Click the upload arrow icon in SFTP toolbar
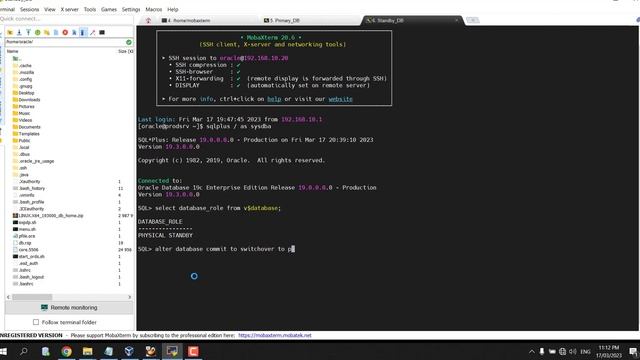 coord(28,32)
